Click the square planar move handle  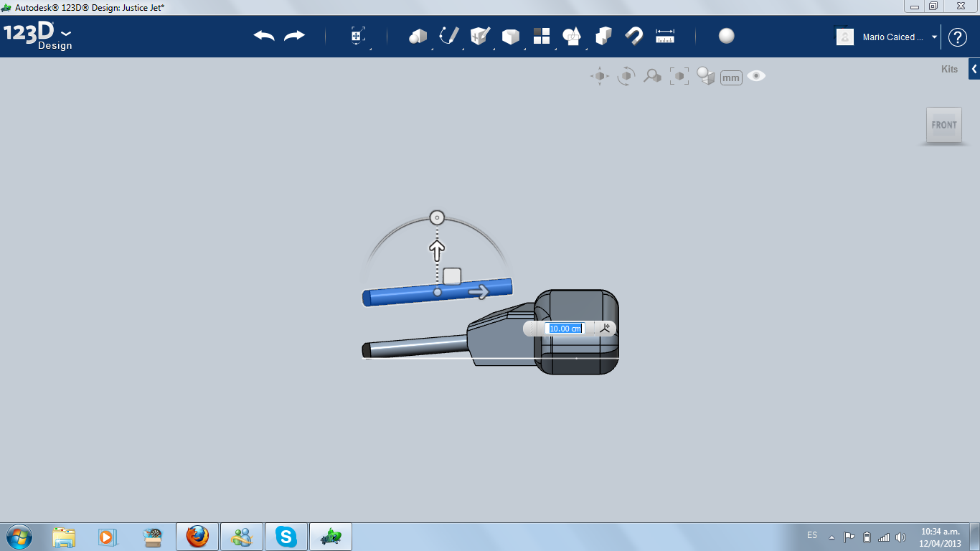(452, 275)
